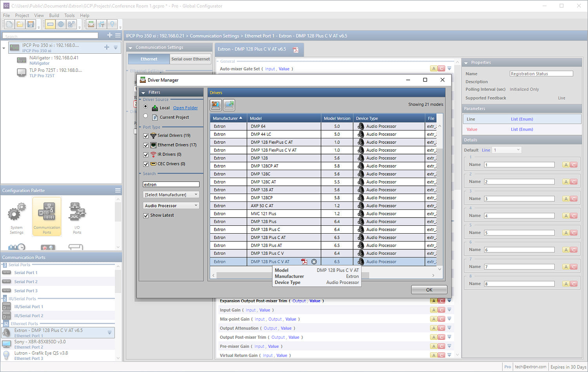Sort by Manufacturer column header
The image size is (588, 372).
pyautogui.click(x=229, y=118)
